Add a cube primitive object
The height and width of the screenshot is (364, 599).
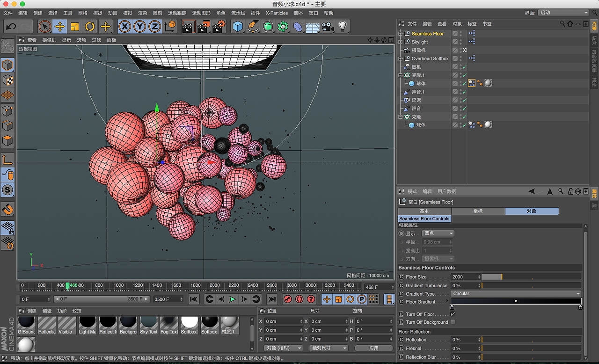pyautogui.click(x=238, y=27)
